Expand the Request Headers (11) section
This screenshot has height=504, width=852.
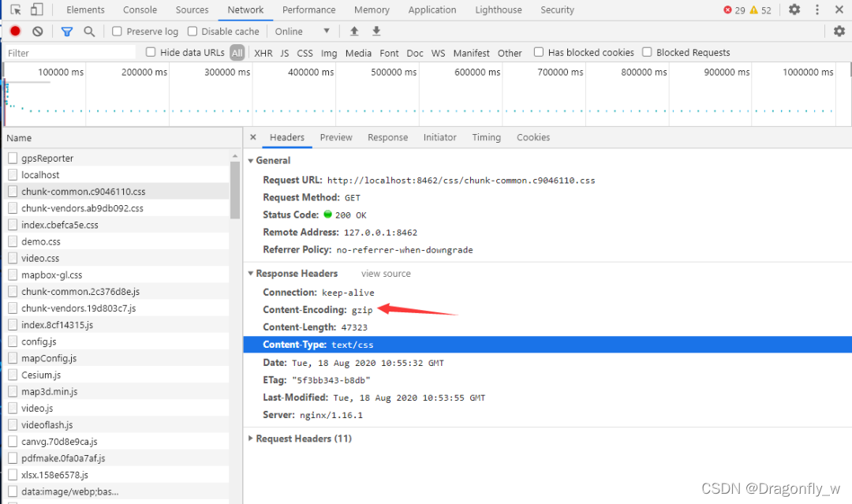(251, 439)
